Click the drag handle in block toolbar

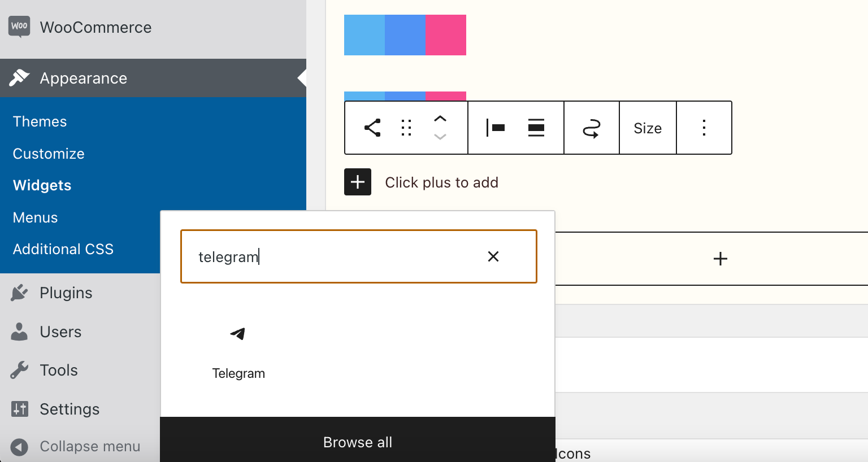pos(406,128)
